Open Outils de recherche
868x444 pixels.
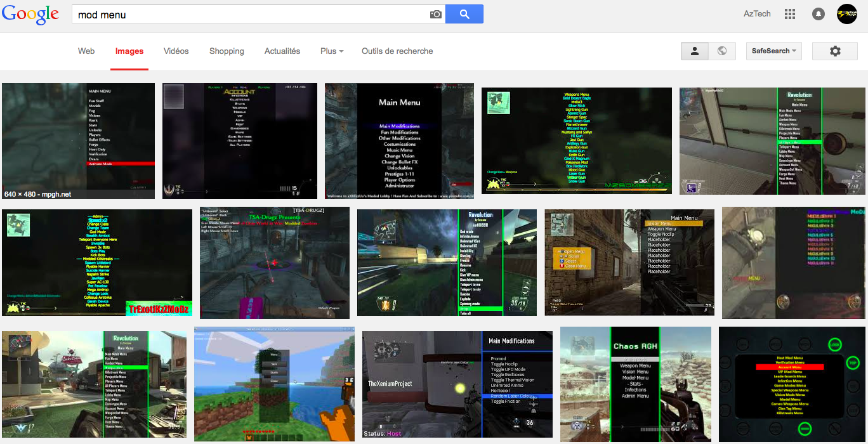tap(397, 51)
